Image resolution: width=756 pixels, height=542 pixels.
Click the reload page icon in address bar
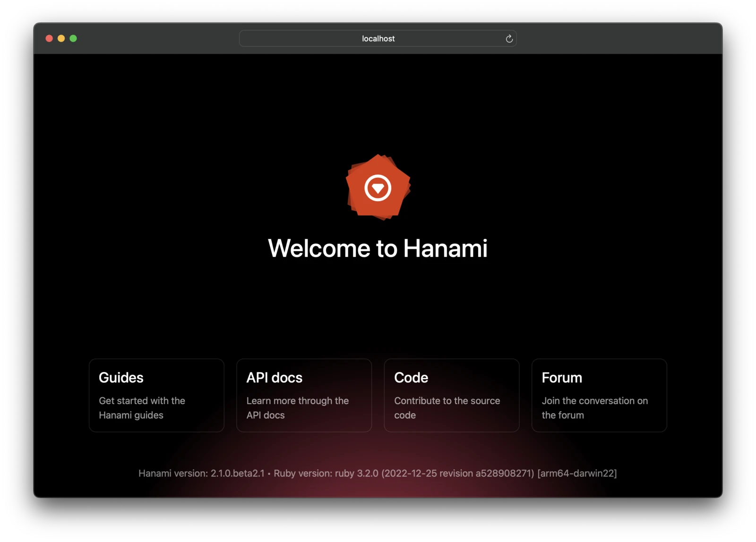[x=509, y=38]
